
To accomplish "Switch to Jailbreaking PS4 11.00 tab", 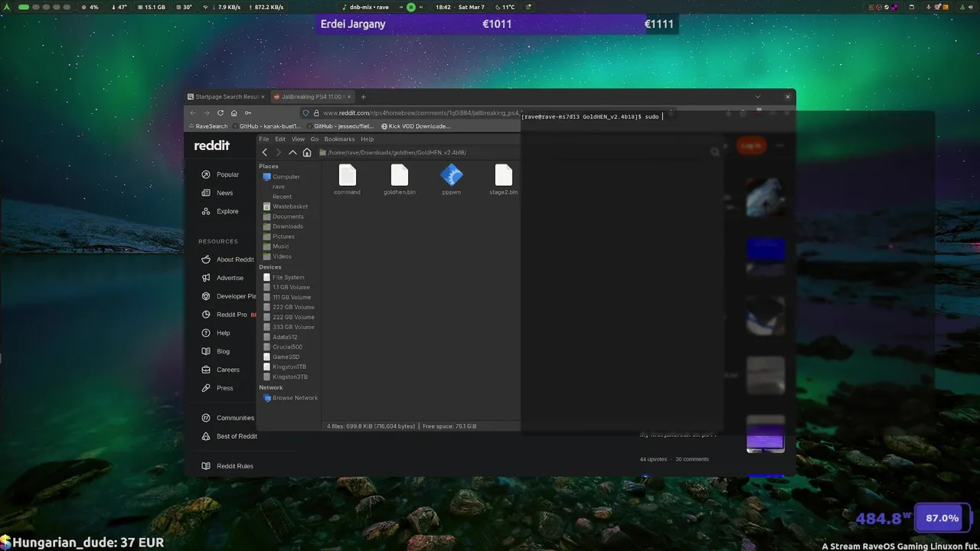I will (x=312, y=97).
